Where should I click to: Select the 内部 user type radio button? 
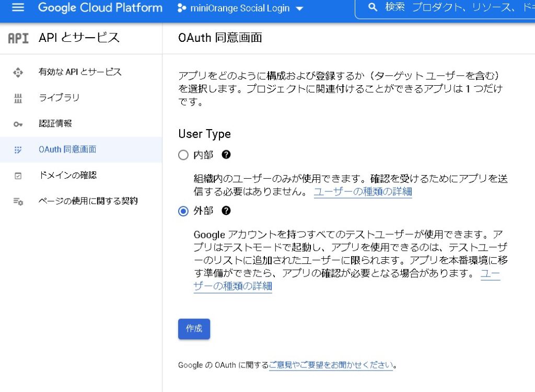[183, 155]
